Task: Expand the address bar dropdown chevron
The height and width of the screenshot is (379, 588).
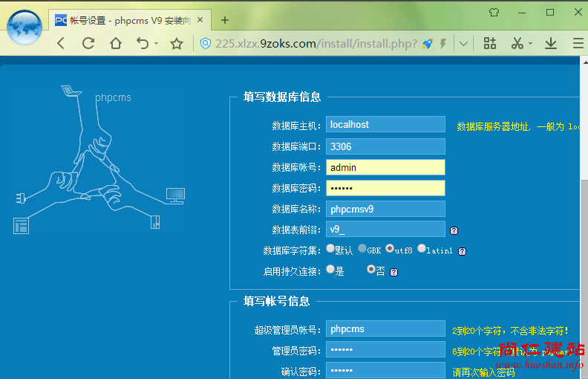Action: point(463,44)
